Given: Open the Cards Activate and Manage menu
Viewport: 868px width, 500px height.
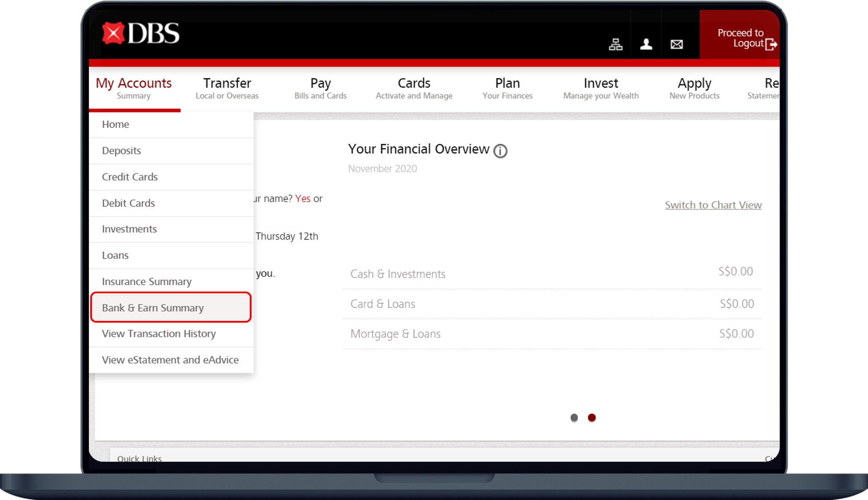Looking at the screenshot, I should coord(414,88).
